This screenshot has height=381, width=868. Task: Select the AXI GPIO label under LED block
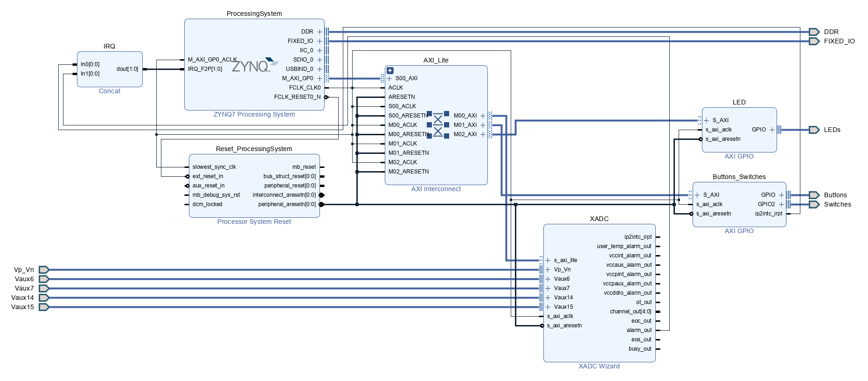739,156
